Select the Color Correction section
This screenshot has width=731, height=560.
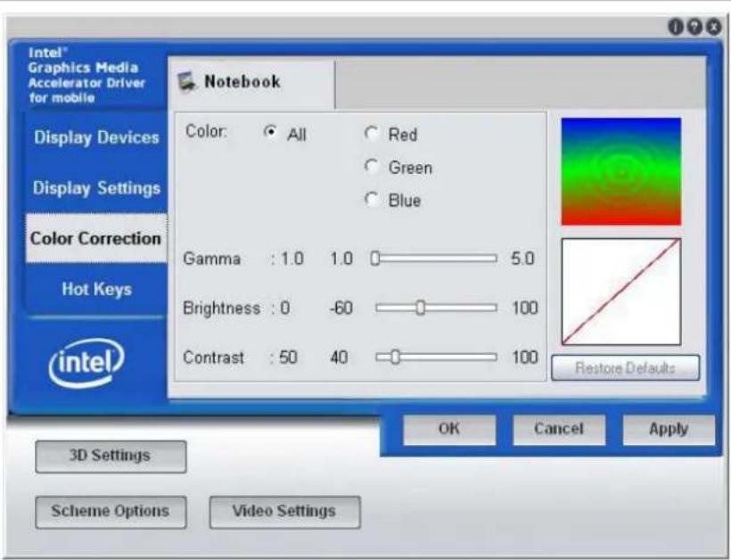pos(96,238)
